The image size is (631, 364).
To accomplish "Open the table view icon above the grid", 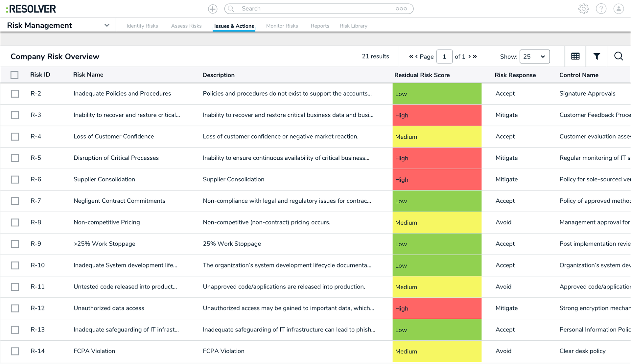I will [x=575, y=56].
